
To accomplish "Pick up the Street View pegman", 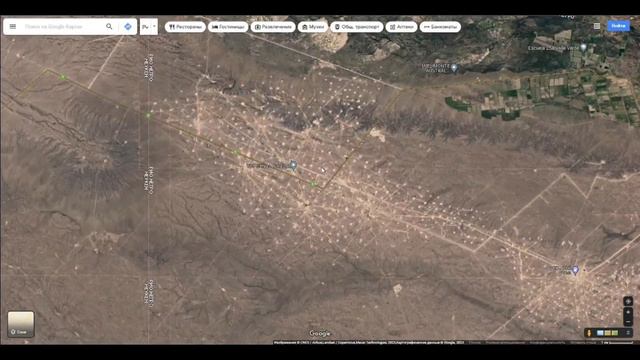I will point(589,333).
